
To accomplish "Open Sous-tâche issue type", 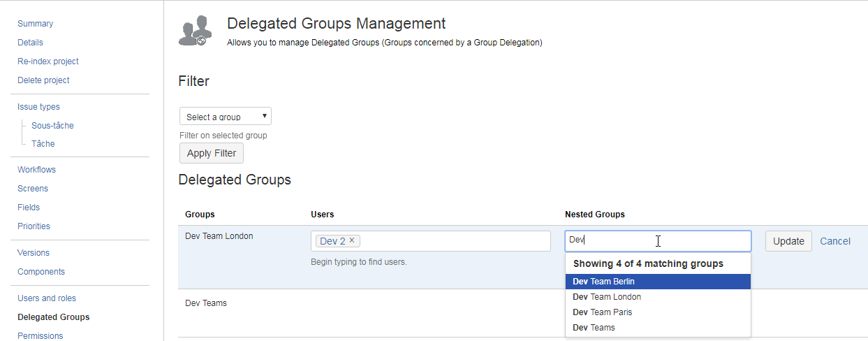I will pyautogui.click(x=52, y=126).
